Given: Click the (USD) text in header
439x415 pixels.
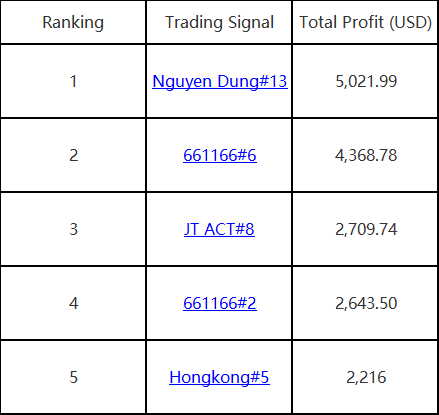Looking at the screenshot, I should click(410, 22).
